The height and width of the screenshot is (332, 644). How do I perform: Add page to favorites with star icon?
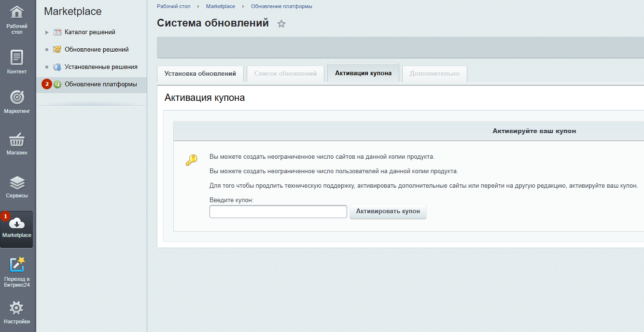pyautogui.click(x=281, y=24)
